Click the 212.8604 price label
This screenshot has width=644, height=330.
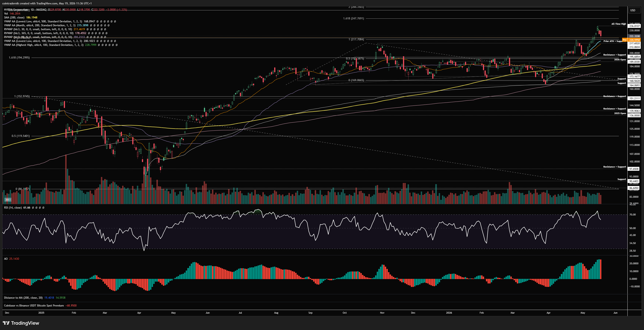(635, 47)
